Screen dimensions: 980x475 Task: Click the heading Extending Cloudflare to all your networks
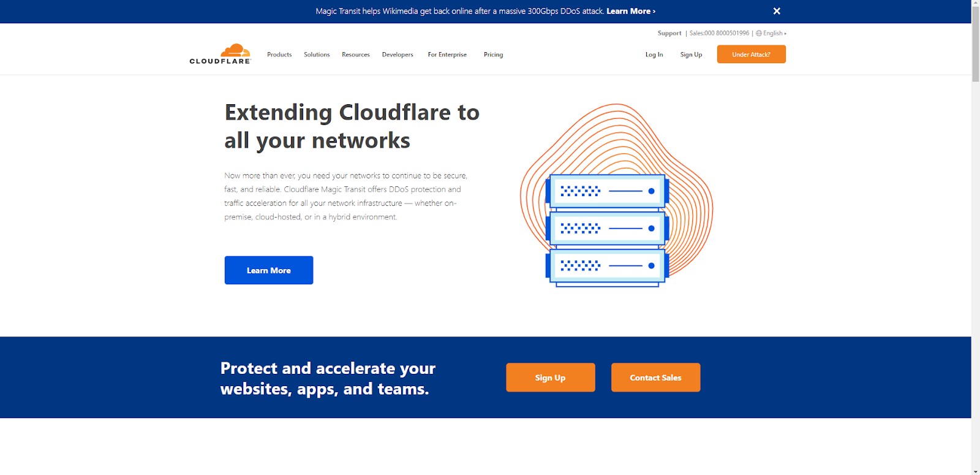[x=352, y=126]
